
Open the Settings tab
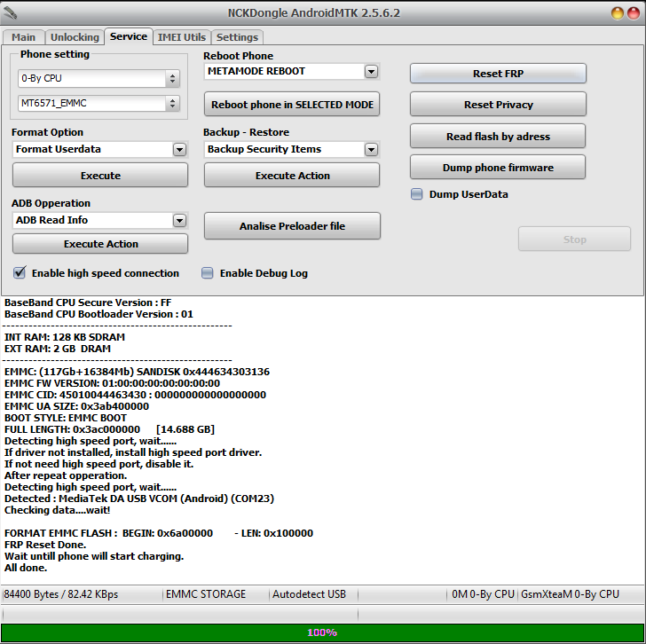point(237,37)
